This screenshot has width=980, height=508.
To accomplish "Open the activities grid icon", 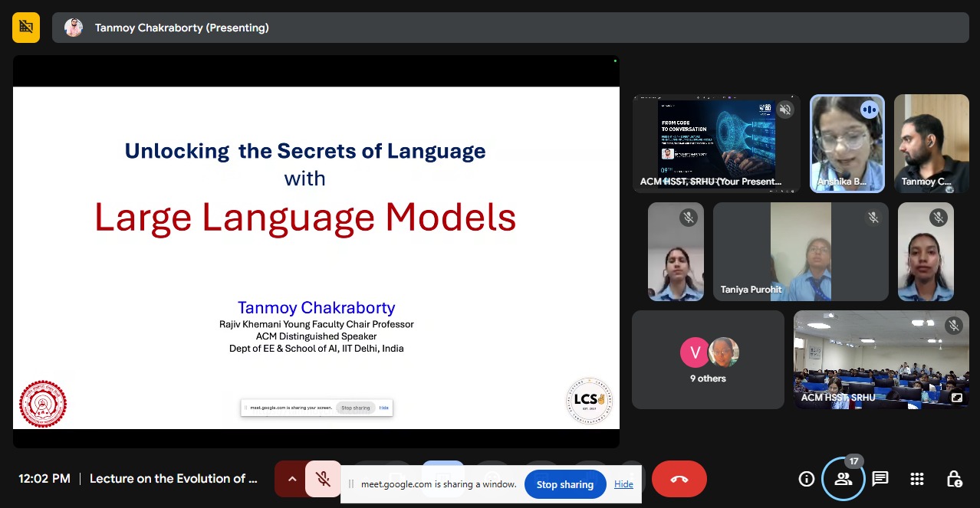I will (x=917, y=479).
